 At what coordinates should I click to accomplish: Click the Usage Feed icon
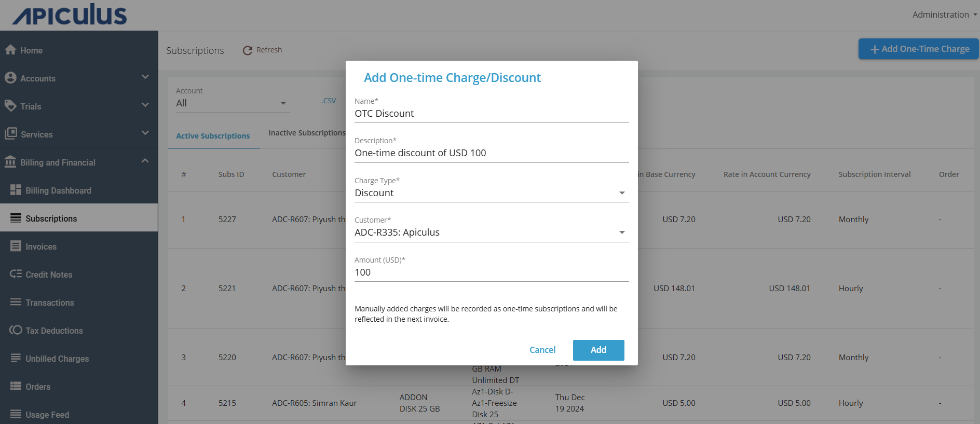[16, 414]
